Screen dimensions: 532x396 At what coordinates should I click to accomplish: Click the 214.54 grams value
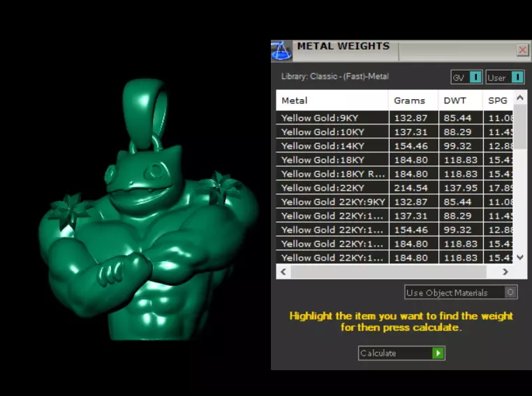click(x=411, y=188)
